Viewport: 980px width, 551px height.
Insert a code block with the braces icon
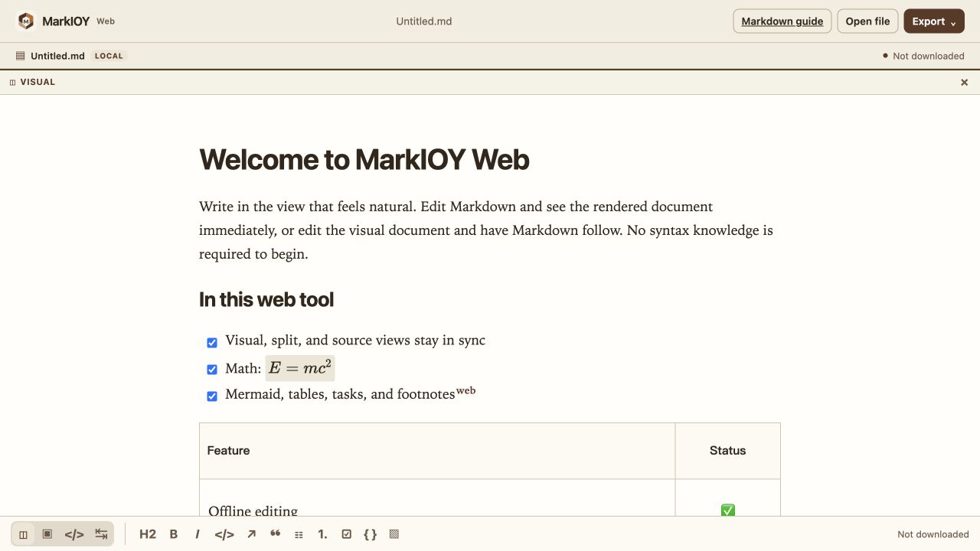(371, 534)
